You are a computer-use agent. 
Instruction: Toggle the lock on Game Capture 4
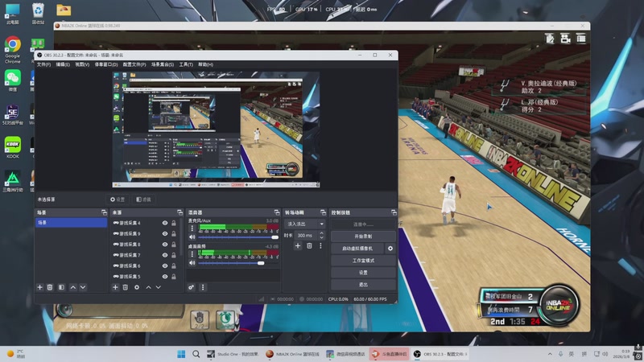tap(174, 223)
